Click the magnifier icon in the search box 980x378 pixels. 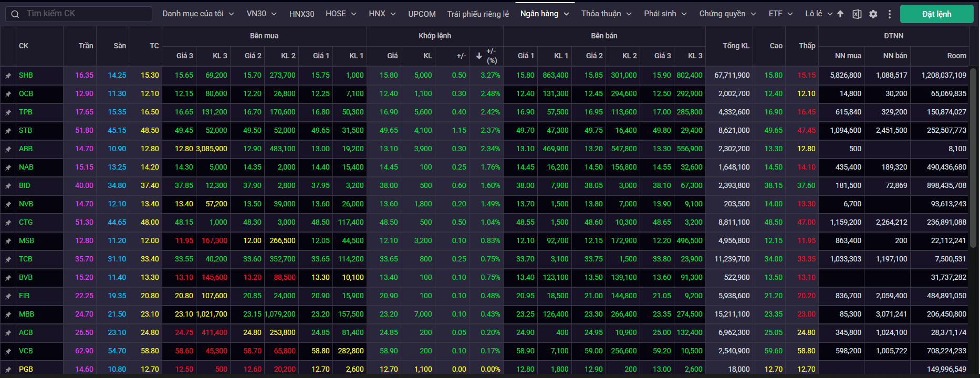coord(15,14)
